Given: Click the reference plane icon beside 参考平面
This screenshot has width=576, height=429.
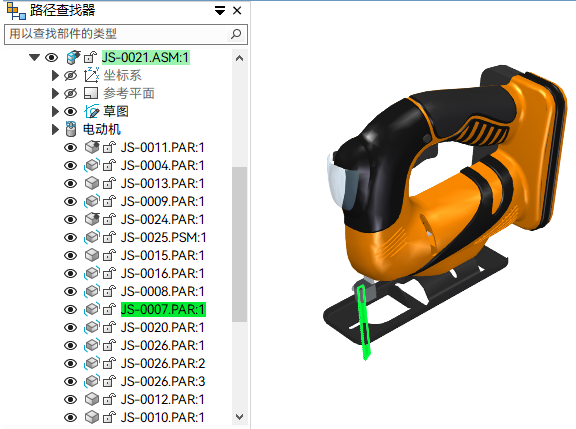Looking at the screenshot, I should point(91,93).
